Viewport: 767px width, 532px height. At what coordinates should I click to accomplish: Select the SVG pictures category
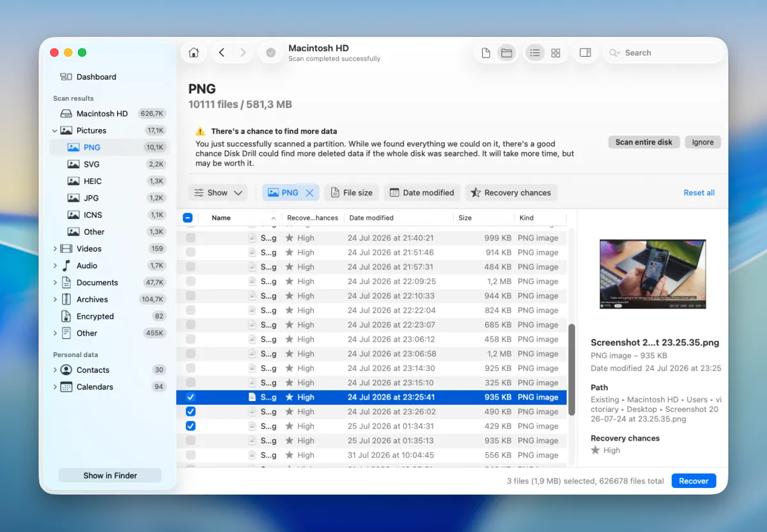coord(109,164)
